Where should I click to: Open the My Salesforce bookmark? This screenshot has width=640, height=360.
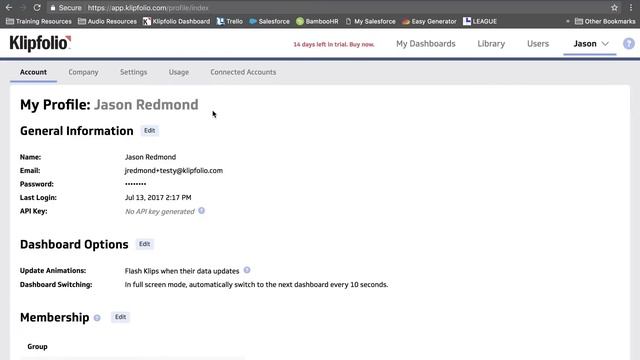[370, 21]
